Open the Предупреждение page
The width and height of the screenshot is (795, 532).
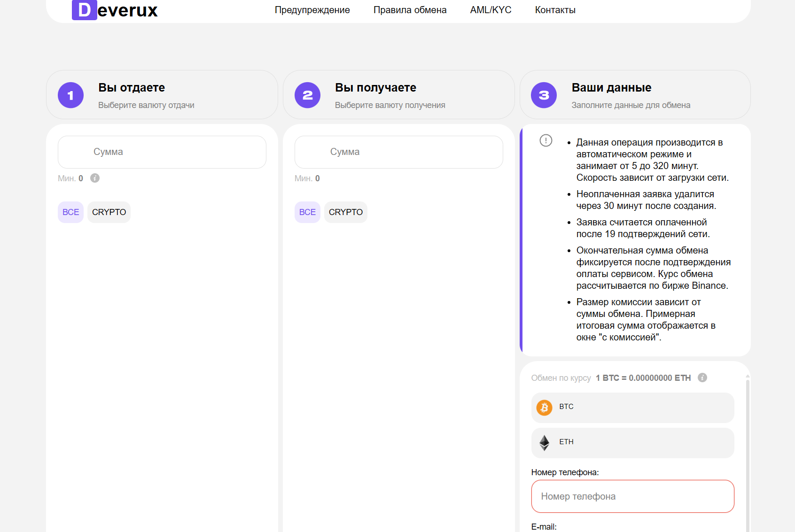coord(312,9)
